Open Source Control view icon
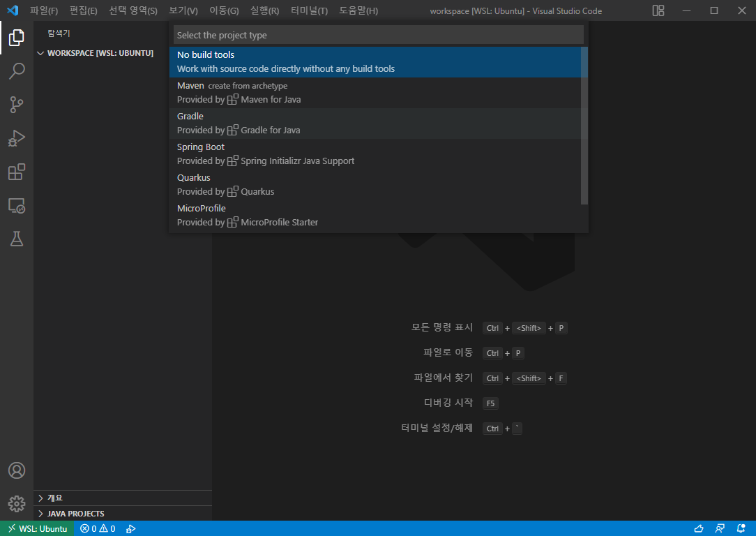Viewport: 756px width, 536px height. coord(17,105)
